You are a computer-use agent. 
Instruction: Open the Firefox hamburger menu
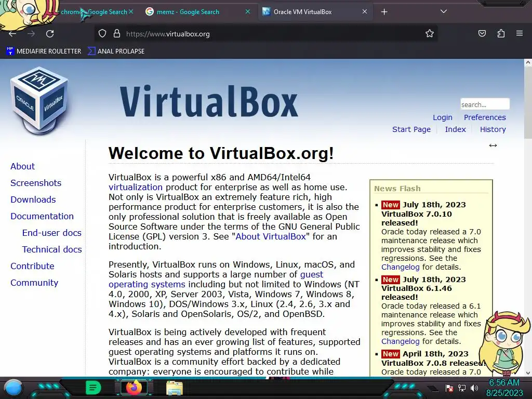click(x=520, y=33)
